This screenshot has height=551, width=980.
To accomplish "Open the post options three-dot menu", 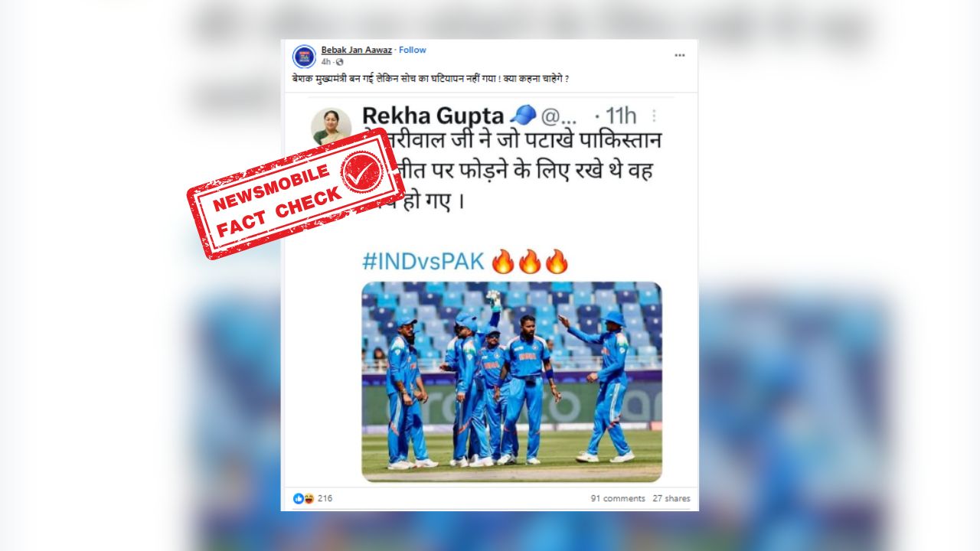I will [680, 55].
